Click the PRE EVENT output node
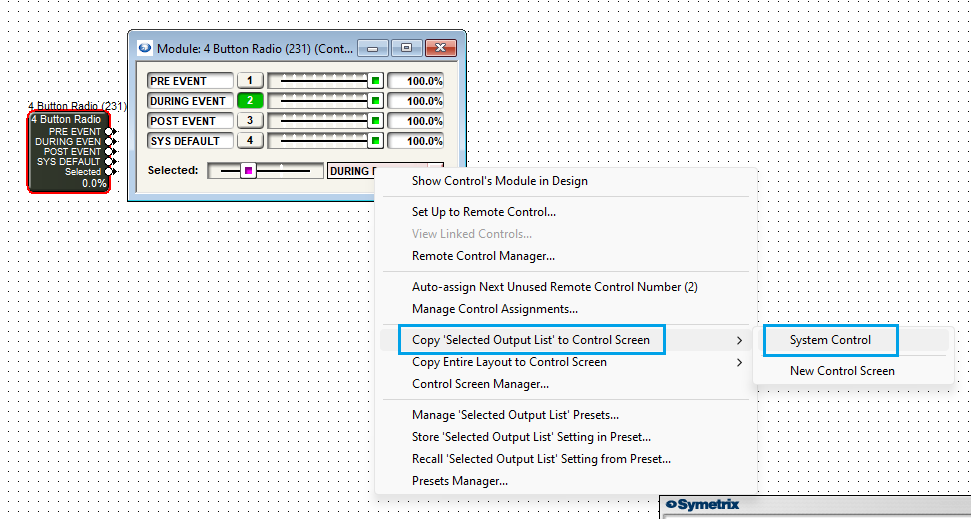 [110, 132]
